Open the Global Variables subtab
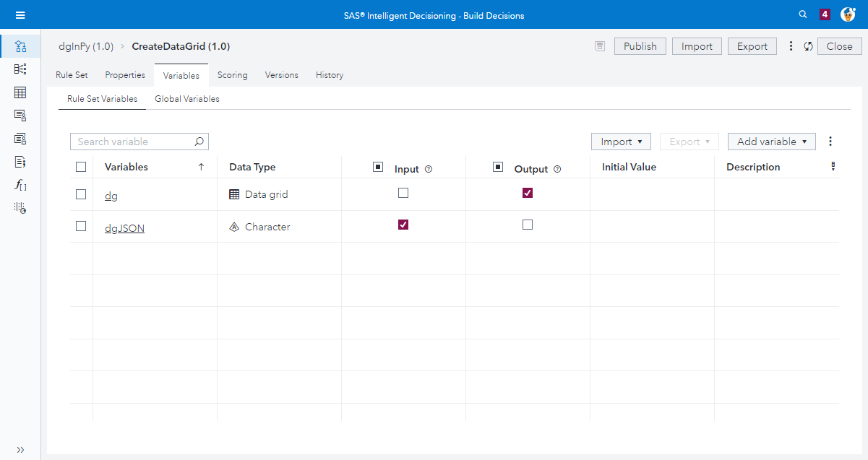 click(x=186, y=99)
